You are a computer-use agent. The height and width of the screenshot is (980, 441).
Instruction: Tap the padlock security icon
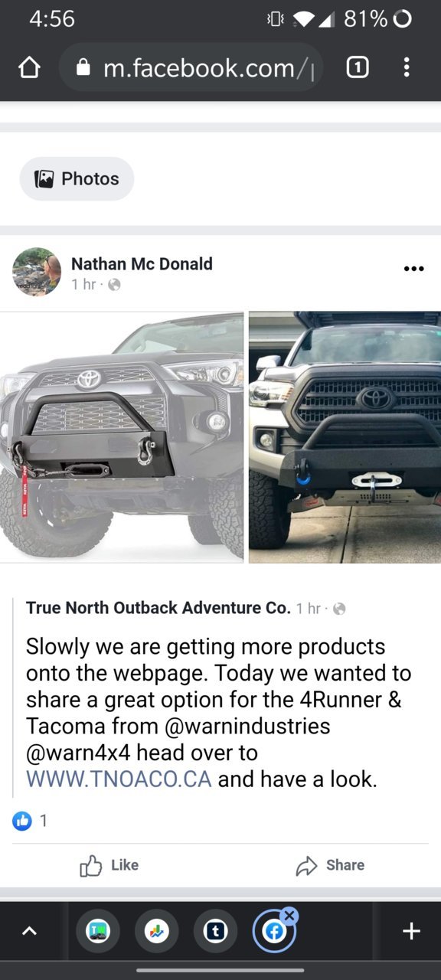pyautogui.click(x=83, y=68)
